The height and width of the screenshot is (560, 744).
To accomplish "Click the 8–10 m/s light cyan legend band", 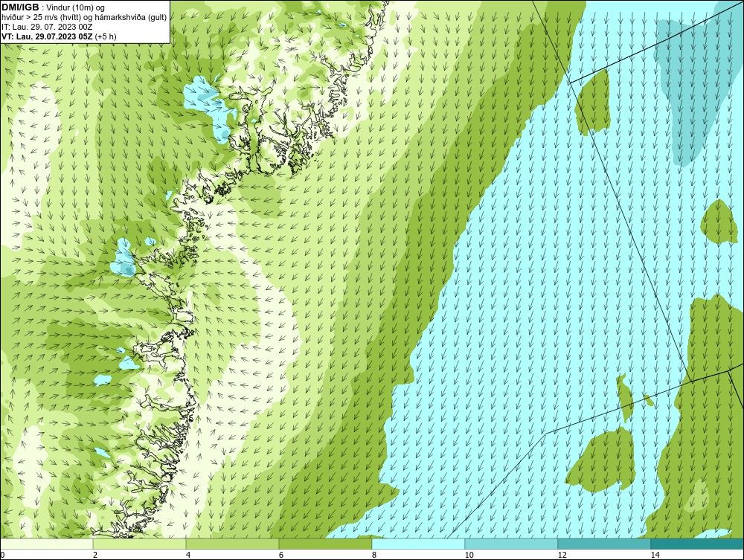I will click(x=418, y=544).
